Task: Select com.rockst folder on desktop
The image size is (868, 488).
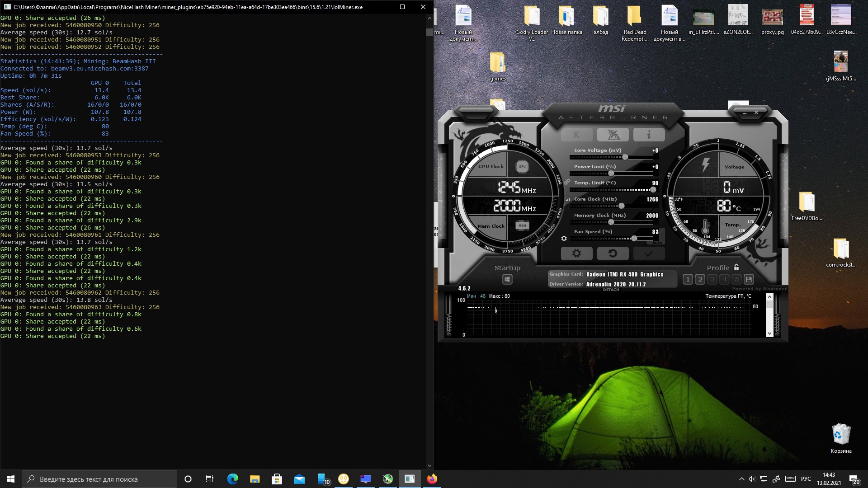Action: (x=841, y=253)
